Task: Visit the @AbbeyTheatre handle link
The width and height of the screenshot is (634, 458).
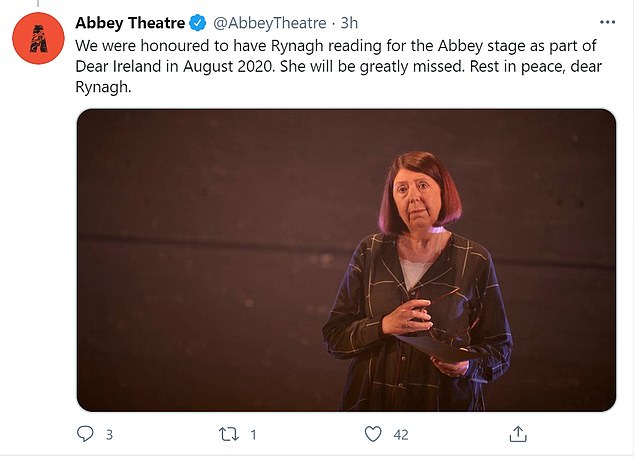Action: [x=269, y=23]
